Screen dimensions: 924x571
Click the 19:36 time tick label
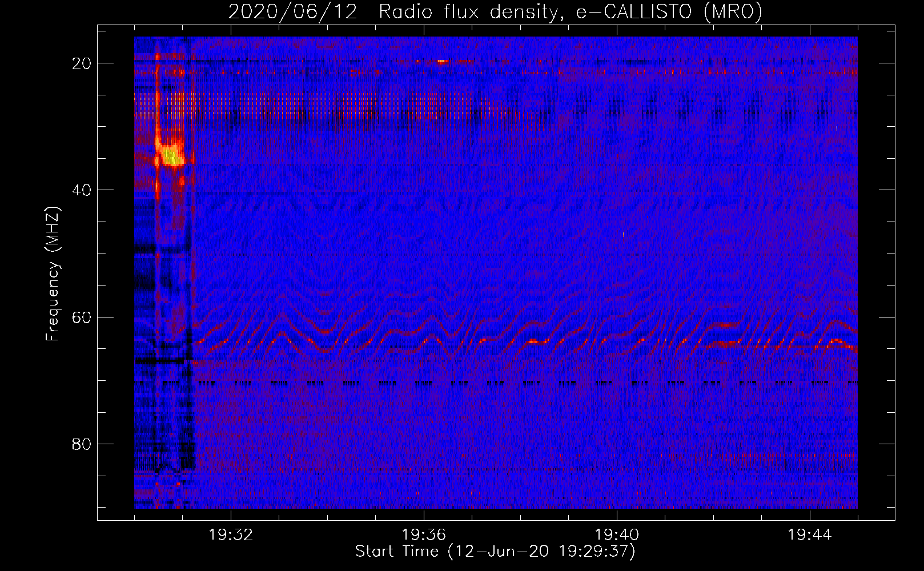click(424, 535)
